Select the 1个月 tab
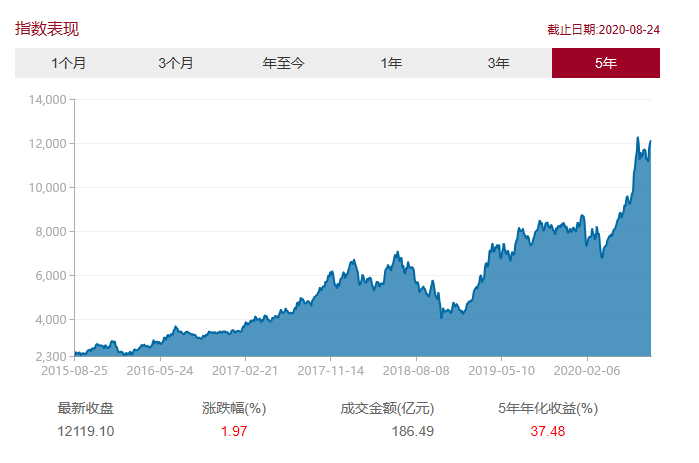This screenshot has width=699, height=463. pyautogui.click(x=69, y=63)
